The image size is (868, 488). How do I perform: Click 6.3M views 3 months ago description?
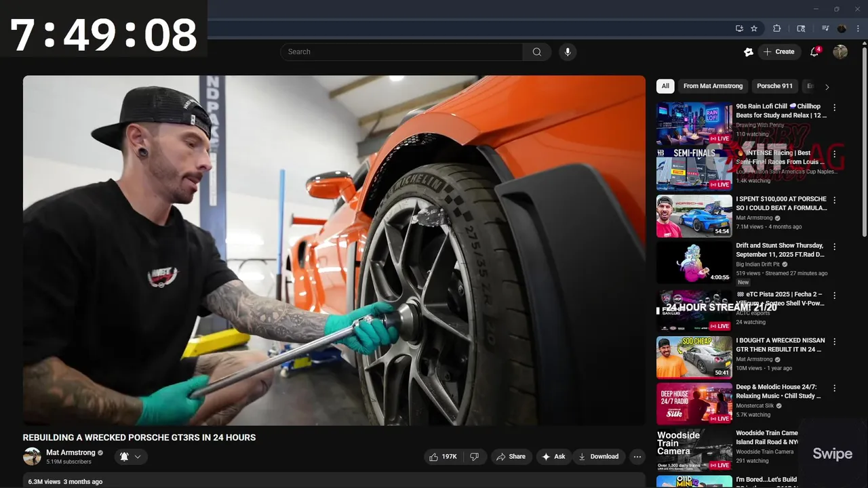(65, 481)
